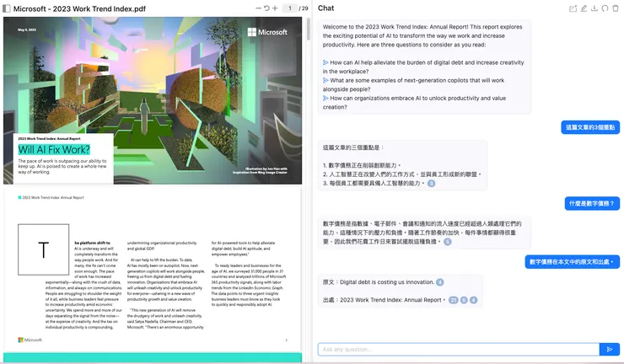This screenshot has width=624, height=364.
Task: Open page reference 3 after the three key points
Action: [x=431, y=184]
